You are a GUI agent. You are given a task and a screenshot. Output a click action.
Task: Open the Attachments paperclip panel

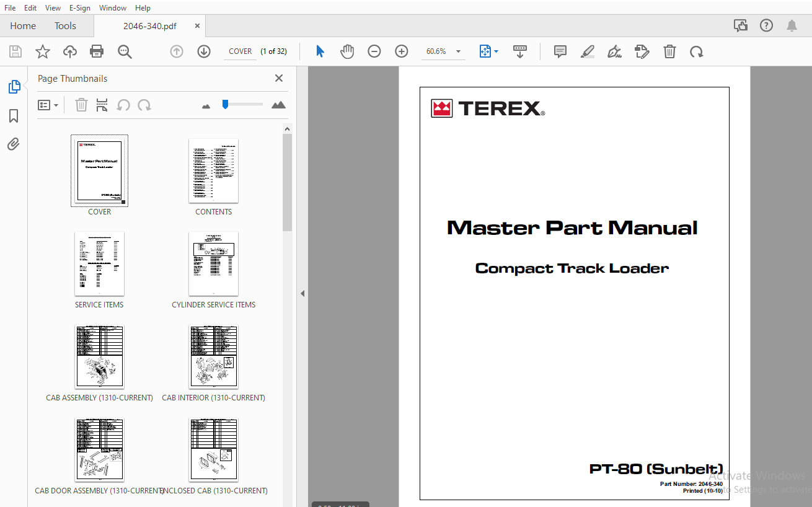[14, 144]
